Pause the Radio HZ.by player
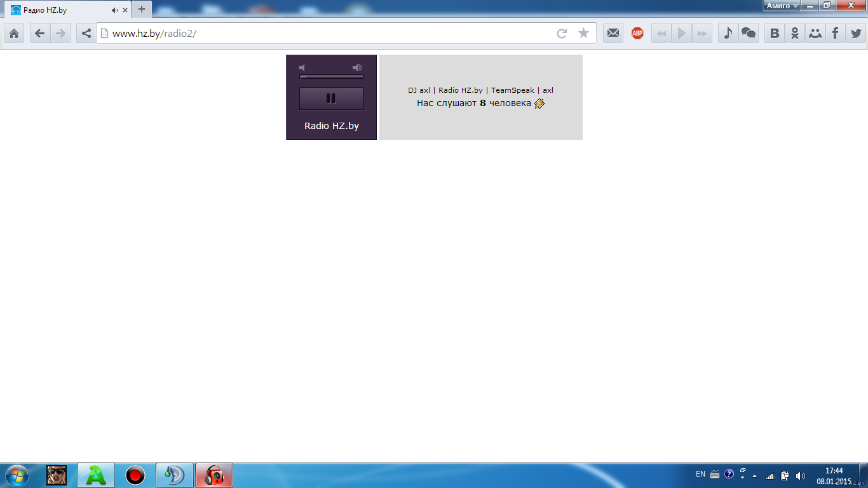Image resolution: width=868 pixels, height=488 pixels. point(331,98)
